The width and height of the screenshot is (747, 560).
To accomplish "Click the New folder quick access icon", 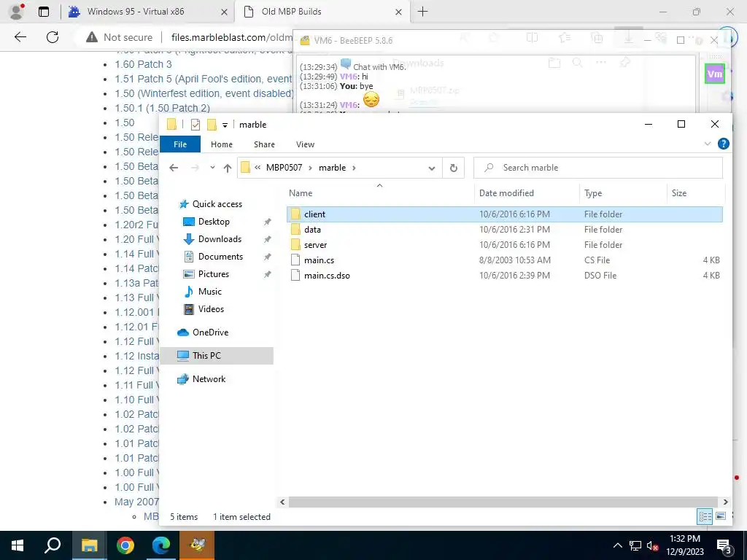I will coord(212,125).
